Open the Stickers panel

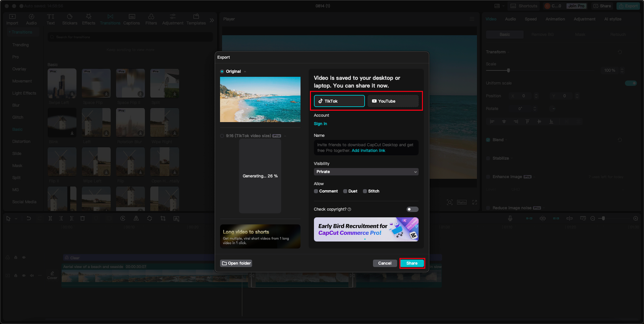(69, 19)
